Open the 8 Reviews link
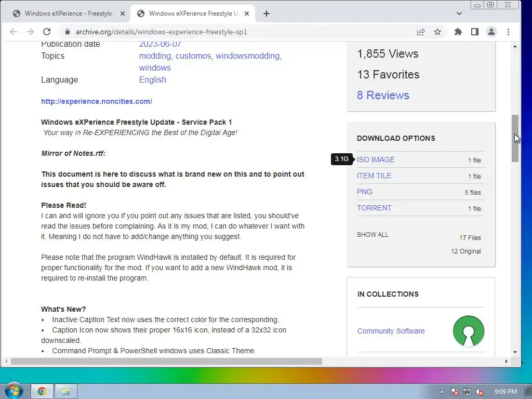This screenshot has width=532, height=399. pyautogui.click(x=383, y=96)
